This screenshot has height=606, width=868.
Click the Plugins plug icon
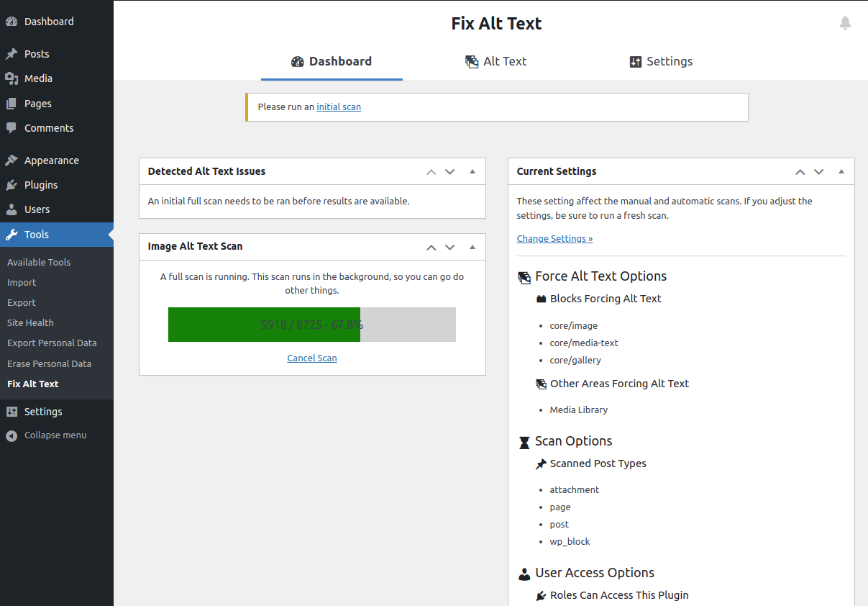pos(12,185)
